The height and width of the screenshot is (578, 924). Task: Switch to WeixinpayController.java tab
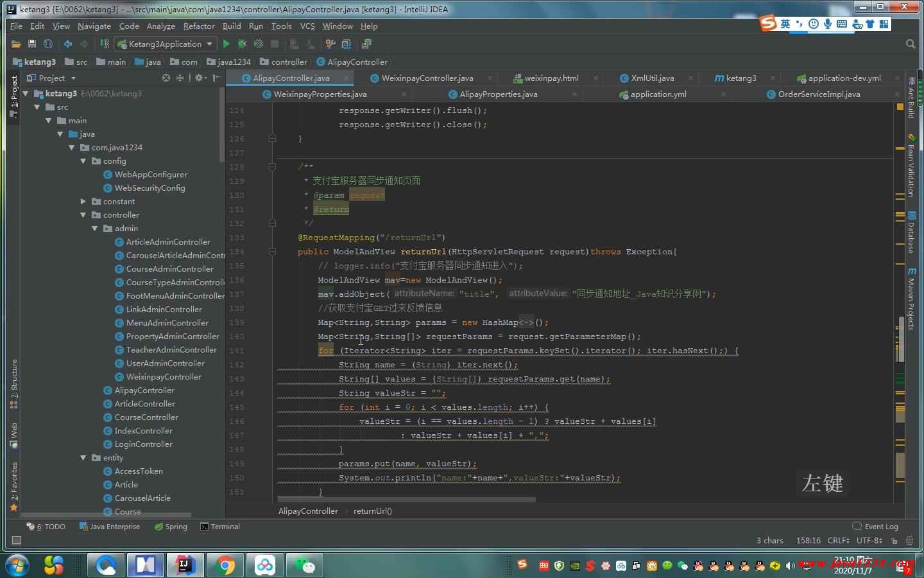click(427, 78)
